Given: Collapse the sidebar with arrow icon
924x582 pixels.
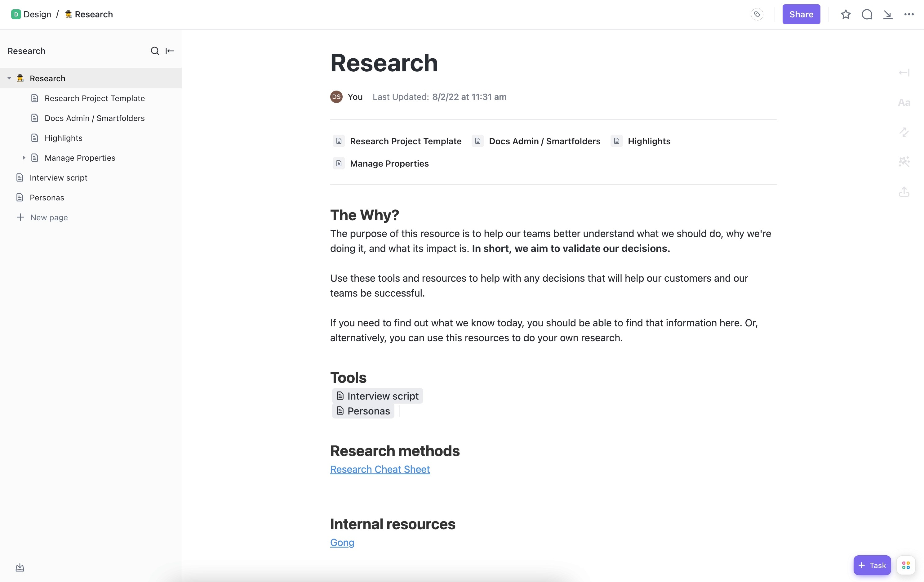Looking at the screenshot, I should (x=170, y=51).
